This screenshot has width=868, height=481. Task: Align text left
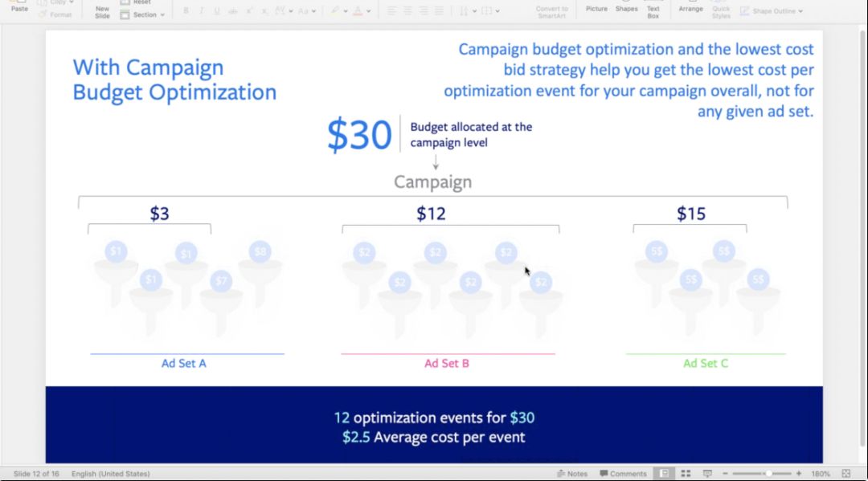(x=391, y=11)
